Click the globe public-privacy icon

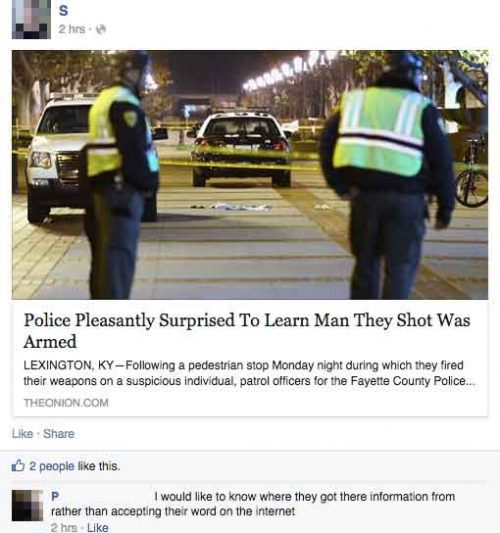[101, 30]
